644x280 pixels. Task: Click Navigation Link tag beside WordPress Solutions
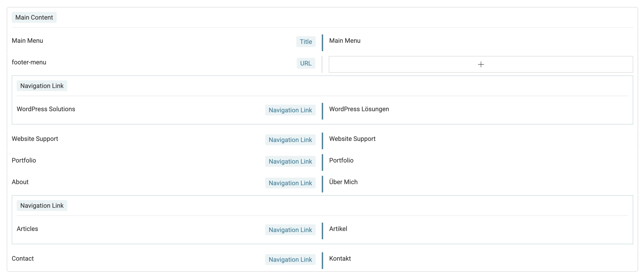pos(290,110)
